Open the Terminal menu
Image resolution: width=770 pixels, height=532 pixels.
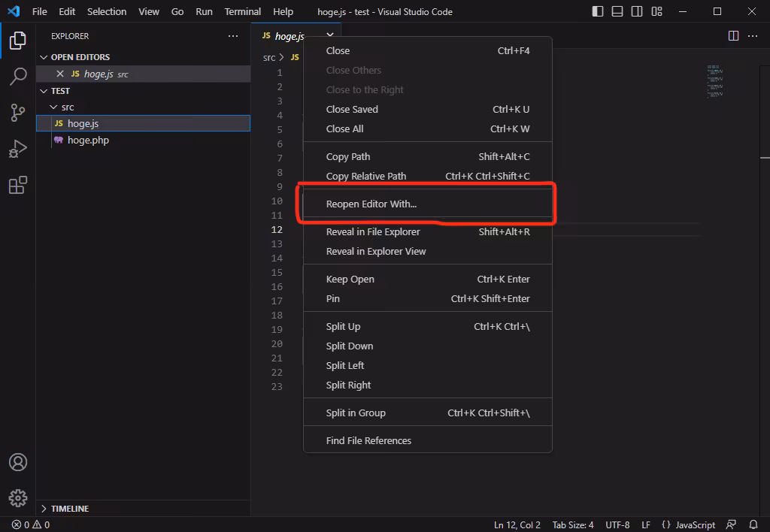coord(243,11)
